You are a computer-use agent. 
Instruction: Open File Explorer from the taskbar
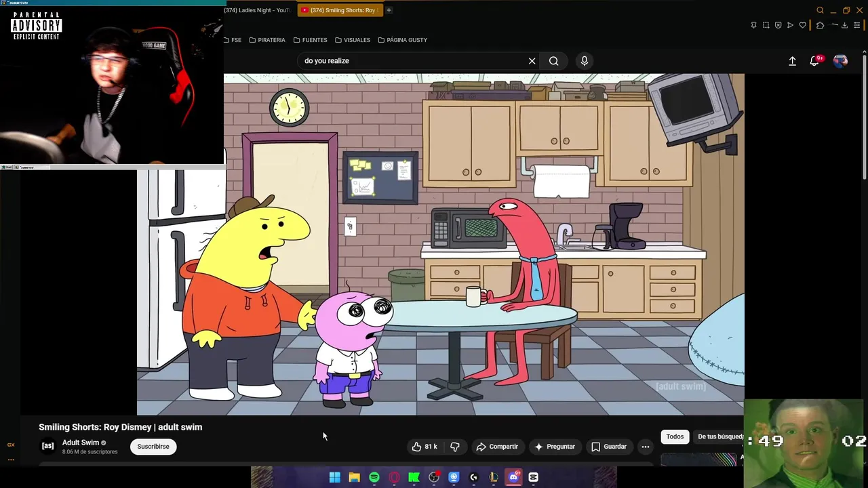[354, 477]
